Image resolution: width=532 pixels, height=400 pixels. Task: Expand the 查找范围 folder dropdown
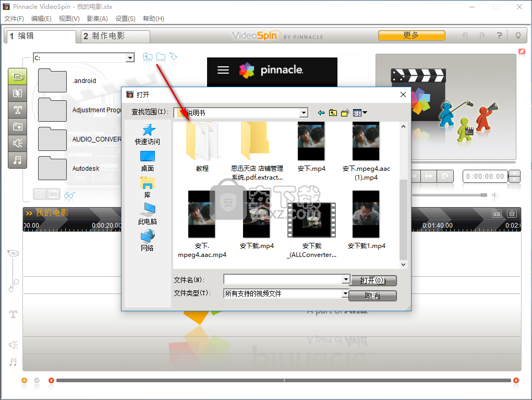[x=304, y=113]
